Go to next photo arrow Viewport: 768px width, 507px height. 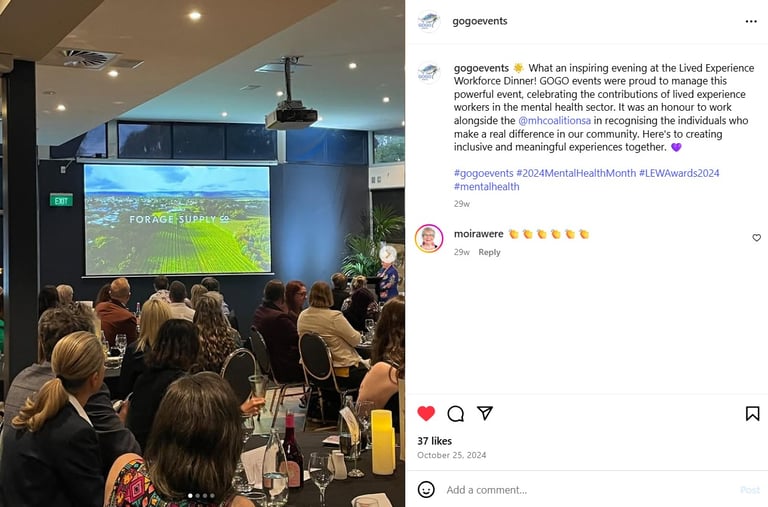click(x=387, y=254)
